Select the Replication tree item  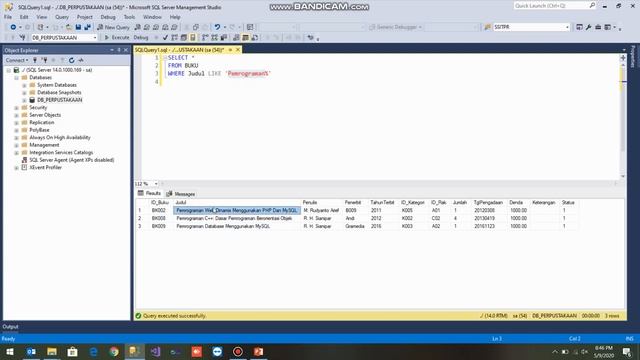[42, 122]
